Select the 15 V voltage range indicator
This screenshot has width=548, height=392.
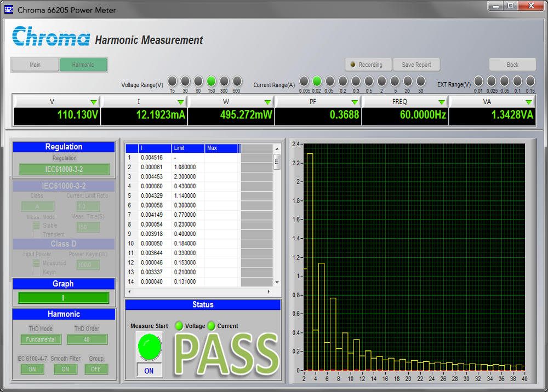coord(172,82)
